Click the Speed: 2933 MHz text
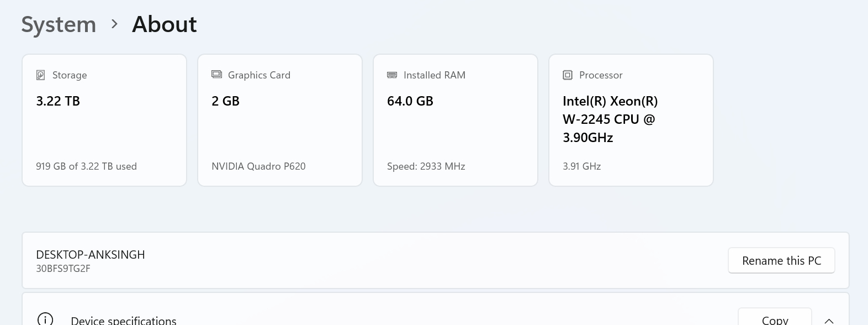 pyautogui.click(x=426, y=166)
